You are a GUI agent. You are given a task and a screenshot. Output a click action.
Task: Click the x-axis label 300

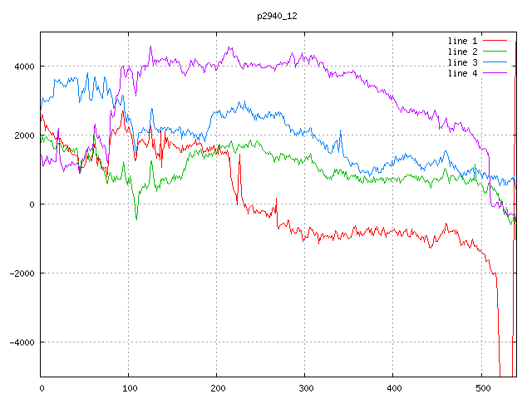point(306,388)
